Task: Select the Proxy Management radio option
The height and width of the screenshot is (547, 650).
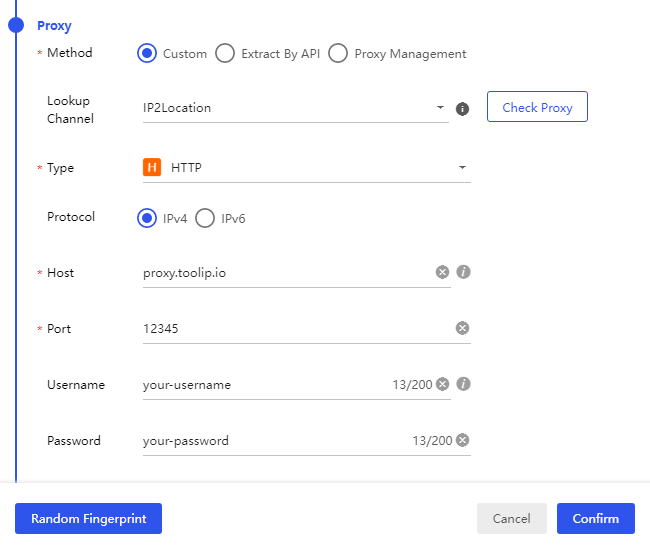Action: point(338,54)
